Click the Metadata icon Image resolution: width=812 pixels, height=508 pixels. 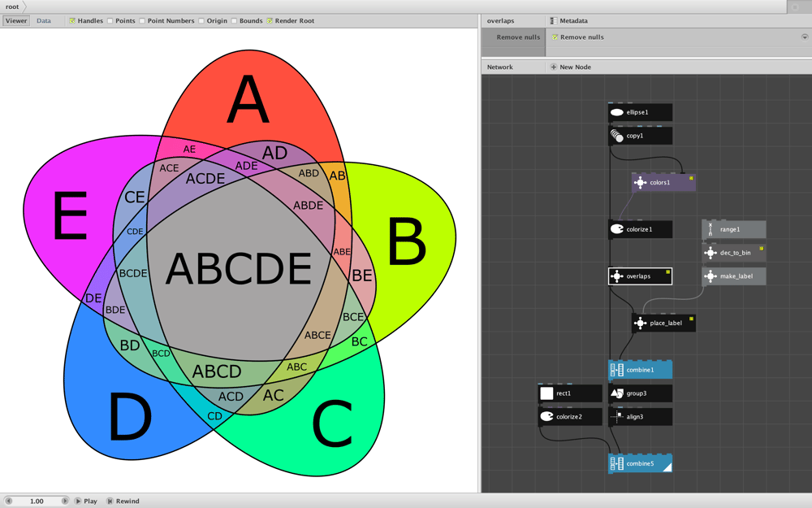click(x=553, y=21)
